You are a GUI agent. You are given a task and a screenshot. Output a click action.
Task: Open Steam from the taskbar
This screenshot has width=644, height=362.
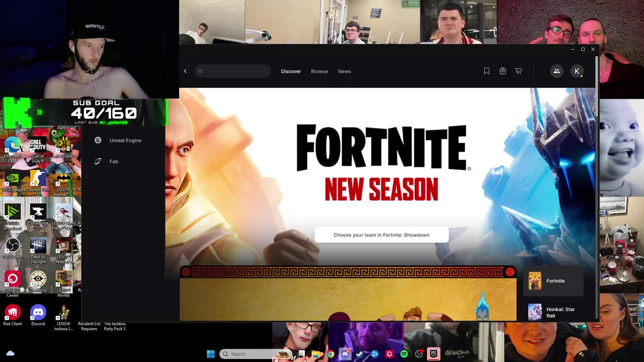(x=360, y=354)
